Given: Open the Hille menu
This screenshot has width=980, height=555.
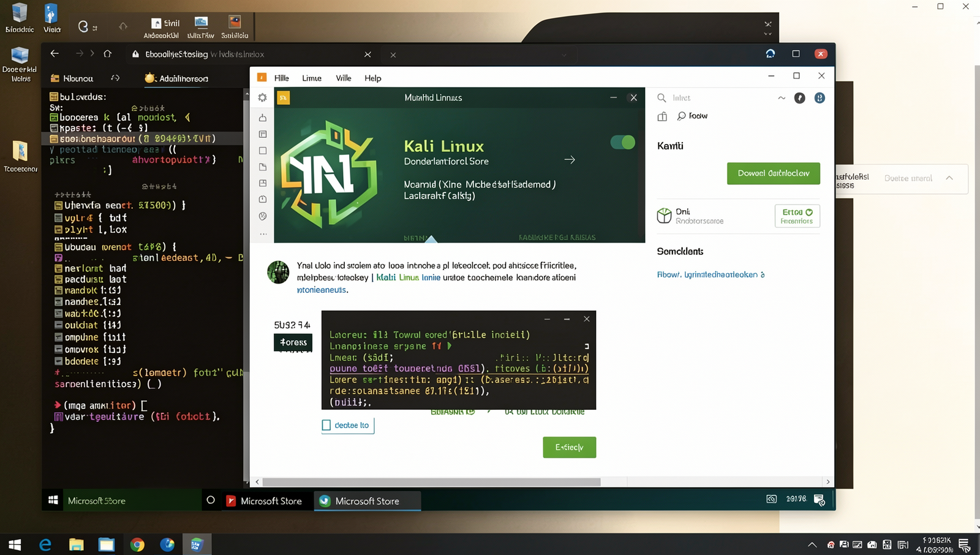Looking at the screenshot, I should pyautogui.click(x=282, y=78).
